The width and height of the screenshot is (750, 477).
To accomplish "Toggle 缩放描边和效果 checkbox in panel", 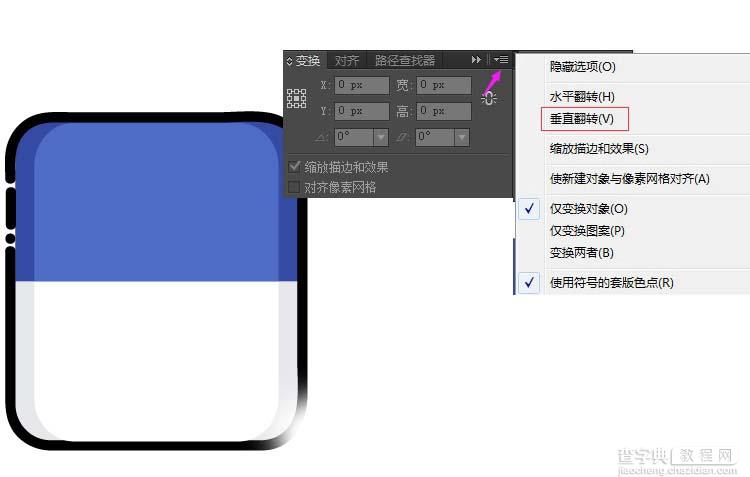I will coord(294,167).
